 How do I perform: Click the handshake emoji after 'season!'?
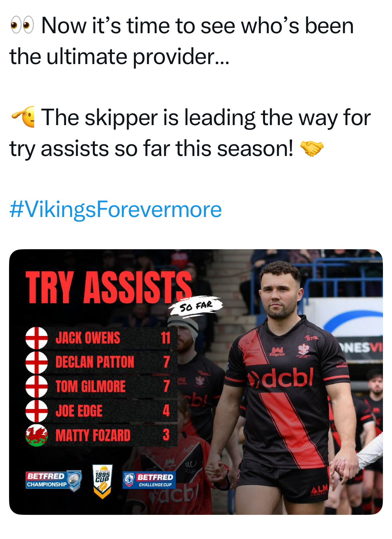[x=312, y=148]
